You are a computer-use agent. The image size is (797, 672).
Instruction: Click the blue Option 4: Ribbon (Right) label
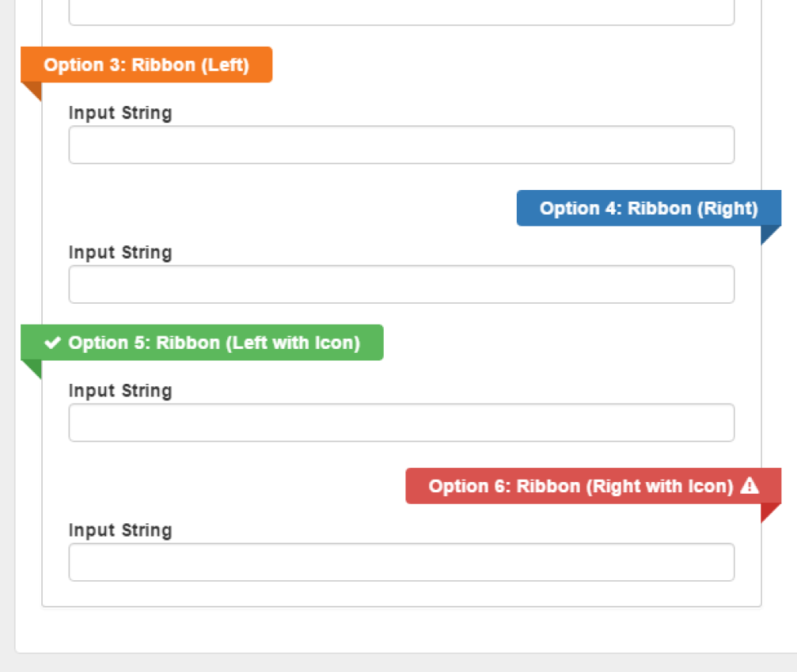(x=648, y=208)
